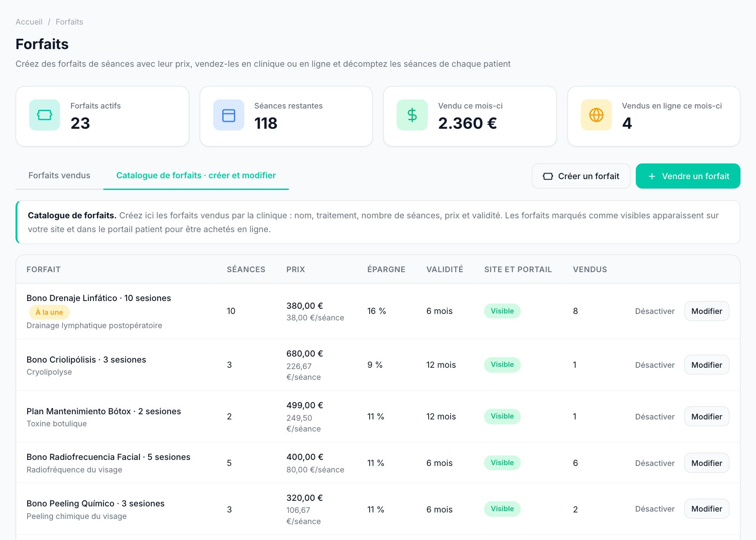This screenshot has height=540, width=756.
Task: Click Visible badge on Bono Criolipólisis row
Action: 502,364
